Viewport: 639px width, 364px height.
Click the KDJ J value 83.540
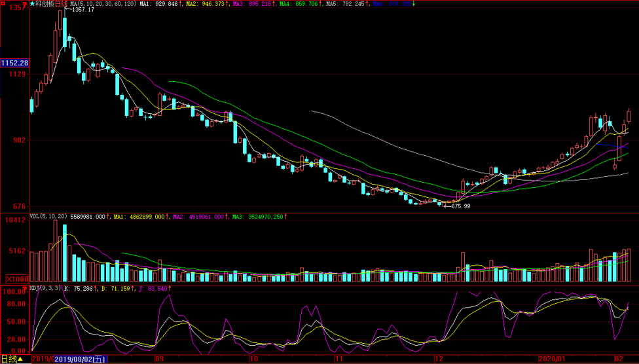[x=155, y=288]
